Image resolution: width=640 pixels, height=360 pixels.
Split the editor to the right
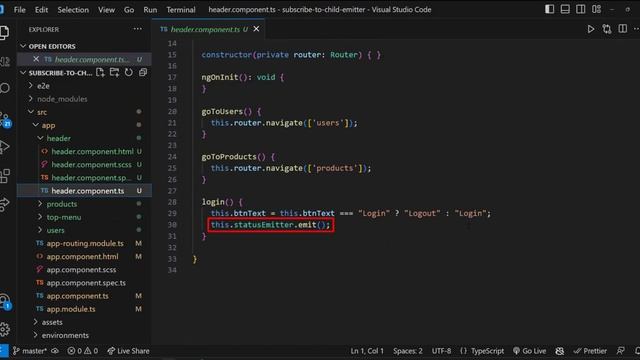(622, 29)
